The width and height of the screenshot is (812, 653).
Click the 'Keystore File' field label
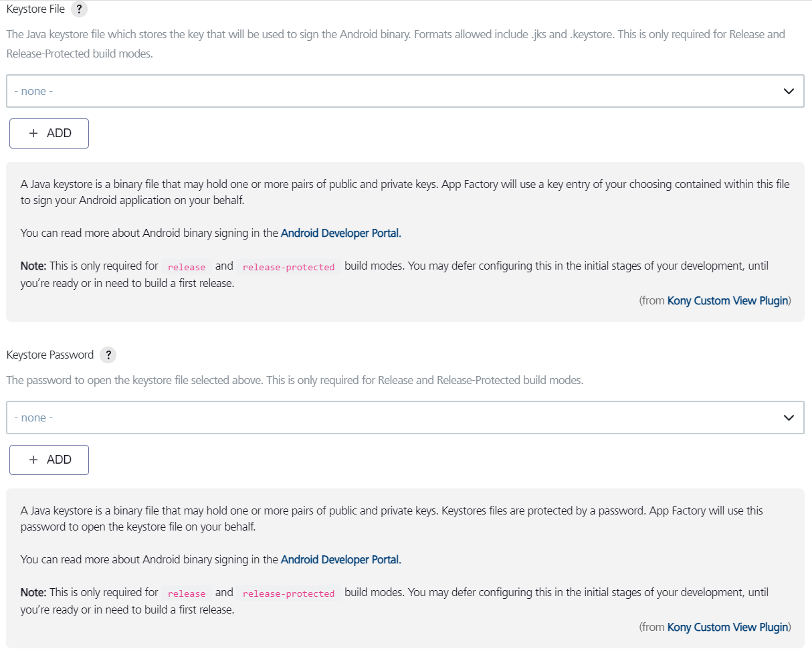click(35, 9)
